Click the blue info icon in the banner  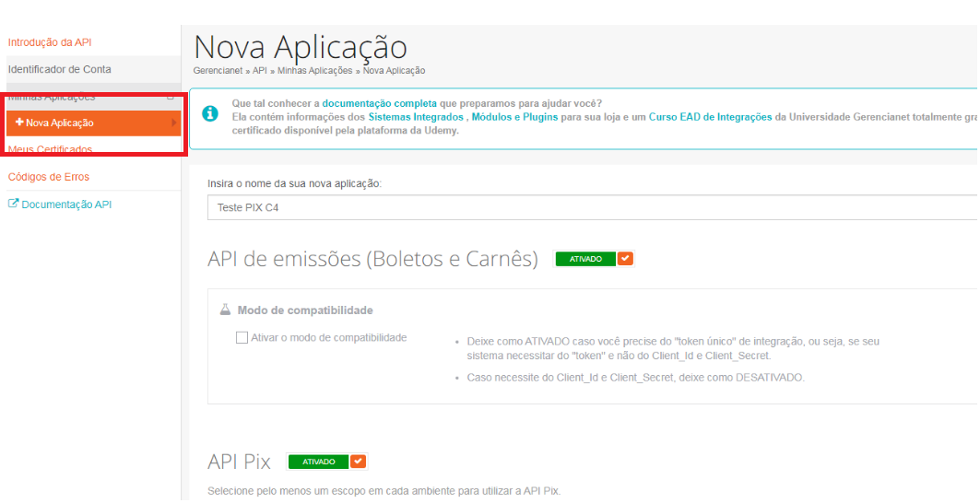pos(210,113)
